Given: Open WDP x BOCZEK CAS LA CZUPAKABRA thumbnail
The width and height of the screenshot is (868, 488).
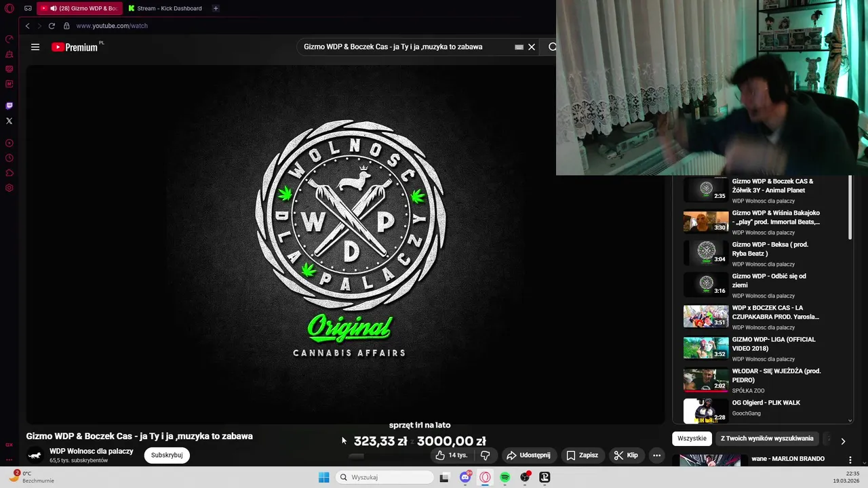Looking at the screenshot, I should pos(706,316).
